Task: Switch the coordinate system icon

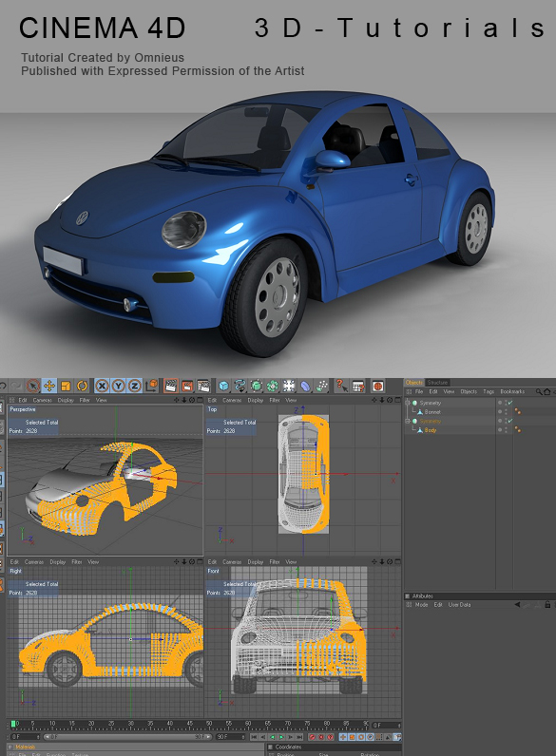Action: pos(151,386)
